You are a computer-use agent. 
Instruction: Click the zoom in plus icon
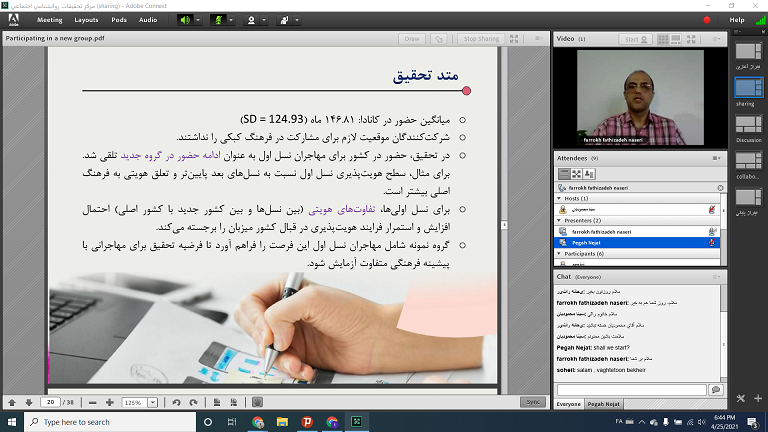109,402
